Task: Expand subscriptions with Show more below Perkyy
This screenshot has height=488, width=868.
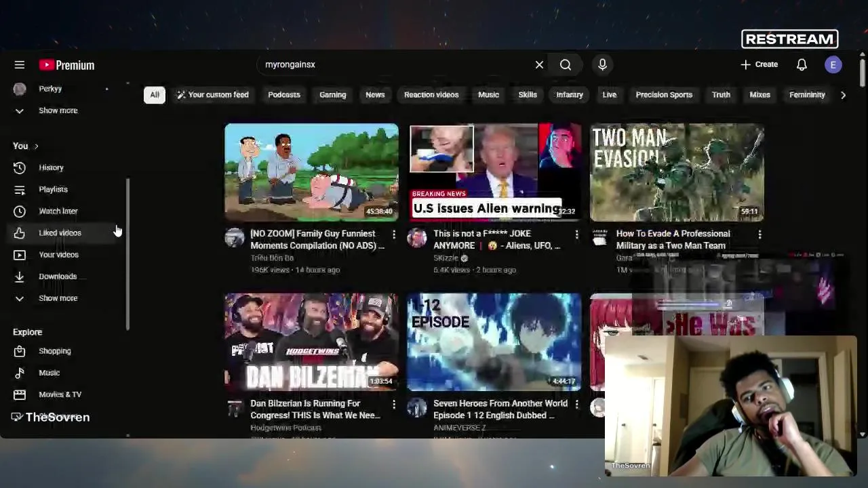Action: click(65, 110)
